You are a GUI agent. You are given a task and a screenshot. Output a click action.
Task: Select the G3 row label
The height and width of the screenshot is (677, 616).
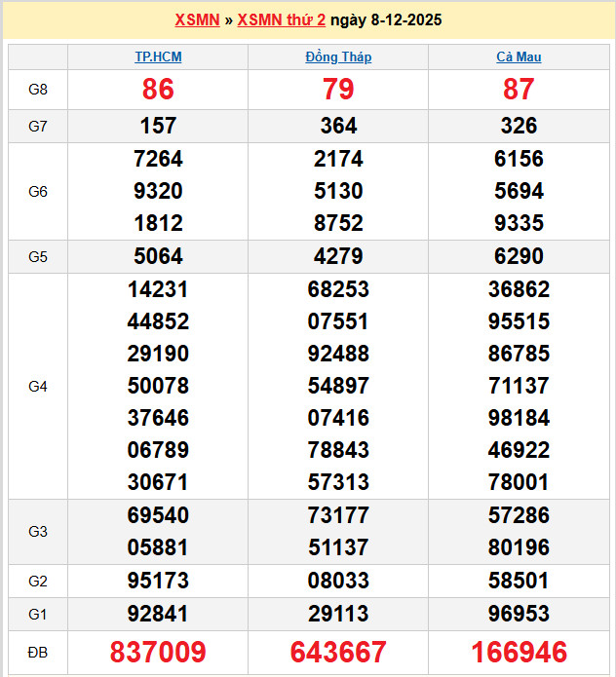tap(38, 531)
